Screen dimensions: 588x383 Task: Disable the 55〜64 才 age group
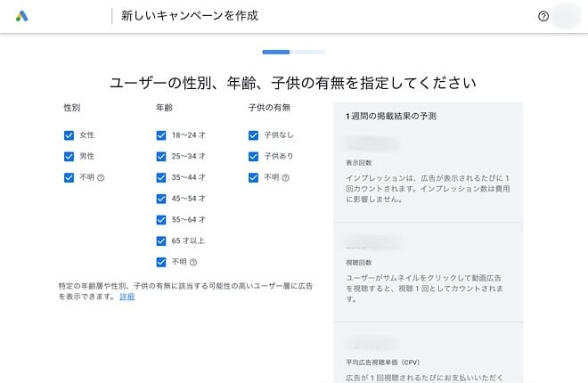161,219
